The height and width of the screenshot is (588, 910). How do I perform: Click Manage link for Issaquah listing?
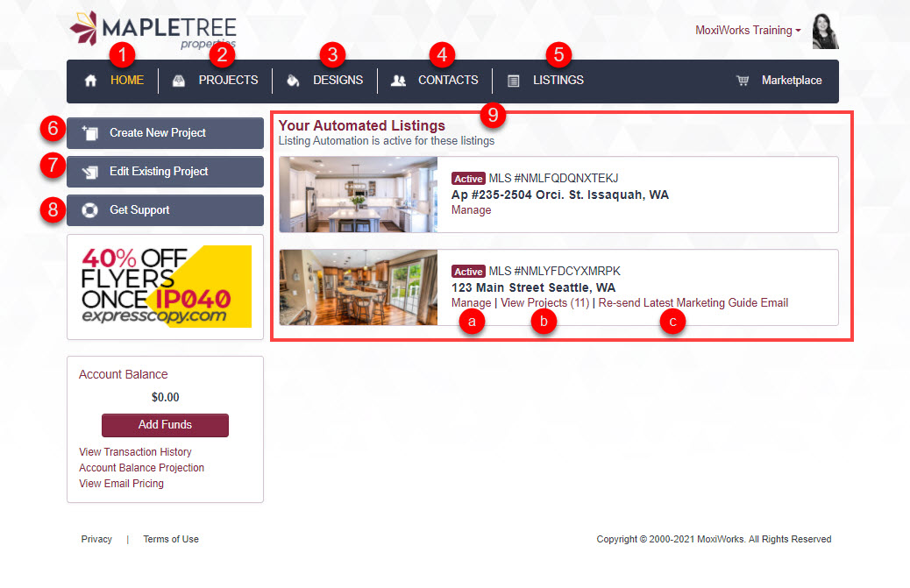click(472, 210)
